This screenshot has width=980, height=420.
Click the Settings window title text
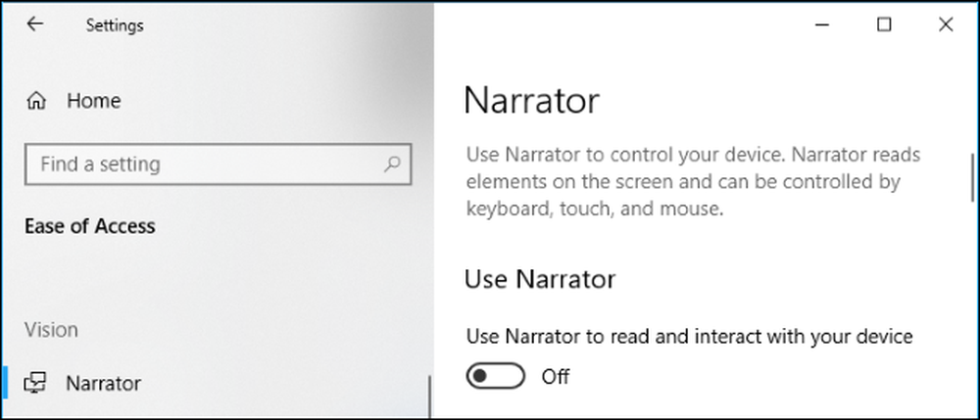point(115,25)
